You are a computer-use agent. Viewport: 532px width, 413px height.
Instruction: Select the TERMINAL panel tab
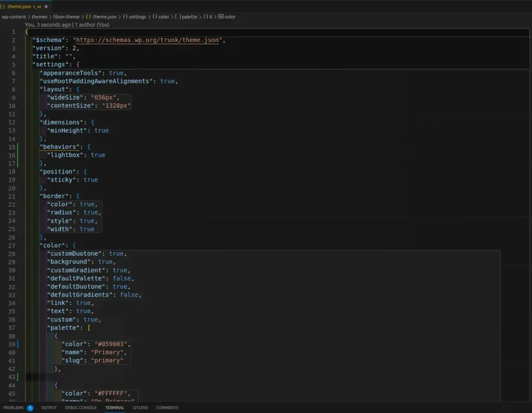[x=115, y=408]
